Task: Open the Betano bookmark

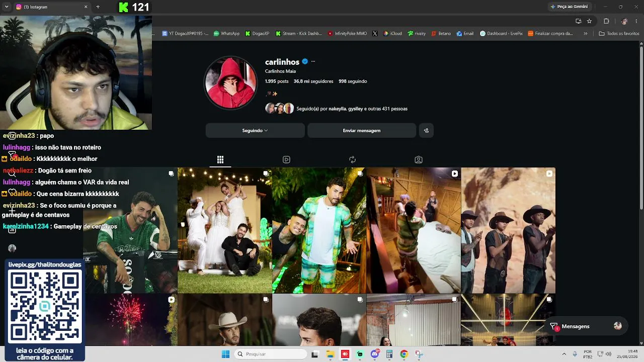Action: pos(441,34)
